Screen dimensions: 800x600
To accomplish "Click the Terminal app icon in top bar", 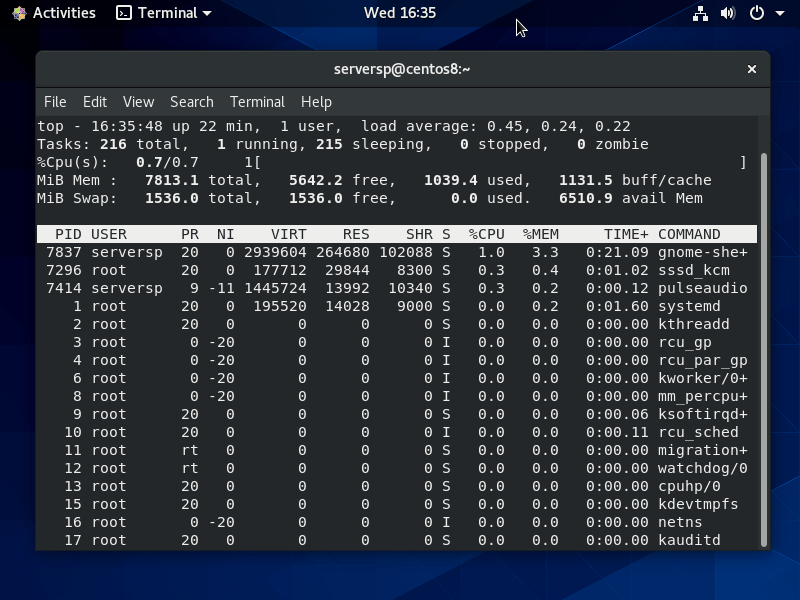I will click(x=124, y=13).
